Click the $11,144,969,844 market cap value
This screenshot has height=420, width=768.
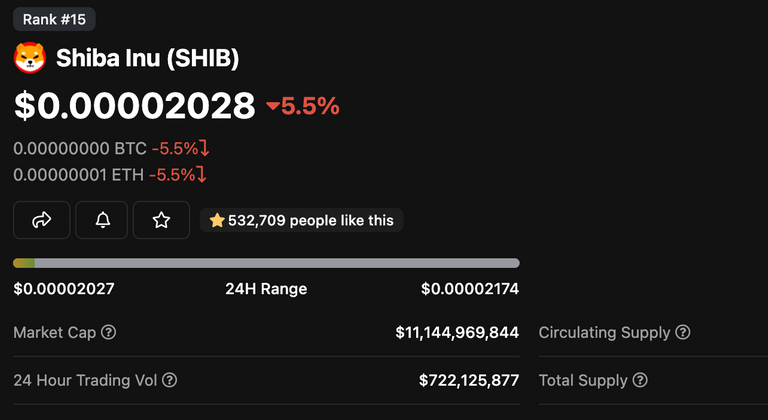click(457, 333)
